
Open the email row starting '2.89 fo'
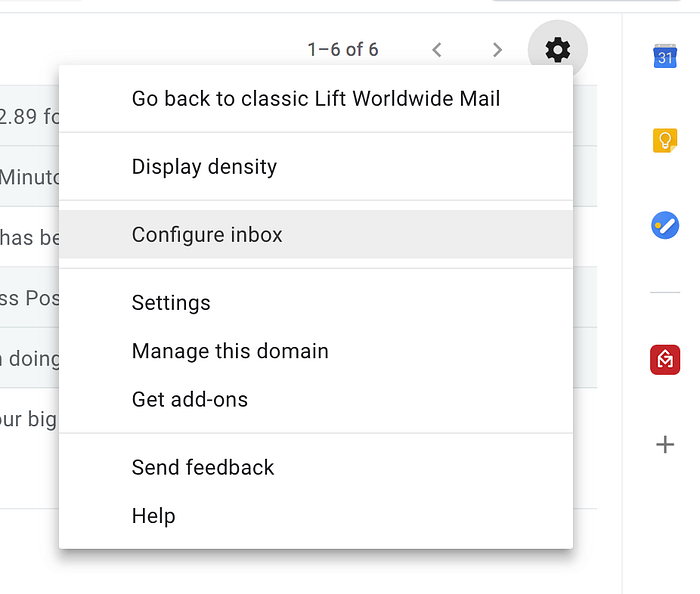tap(29, 116)
